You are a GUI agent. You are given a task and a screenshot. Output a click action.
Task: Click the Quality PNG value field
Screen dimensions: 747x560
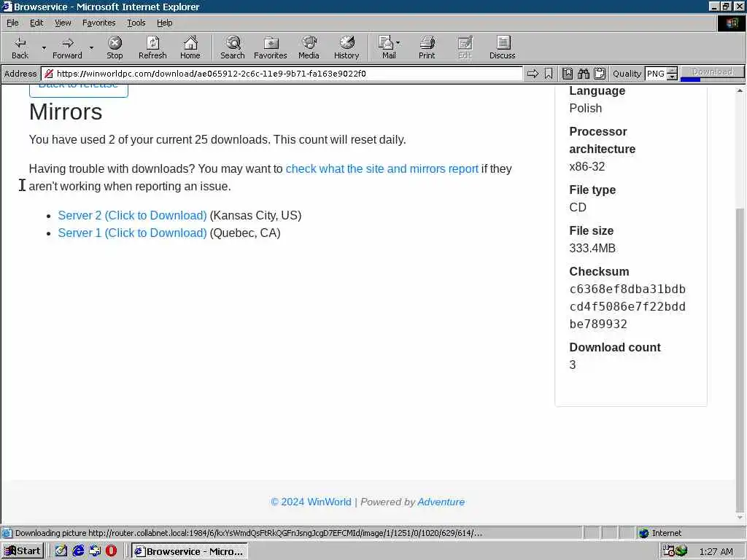[656, 74]
